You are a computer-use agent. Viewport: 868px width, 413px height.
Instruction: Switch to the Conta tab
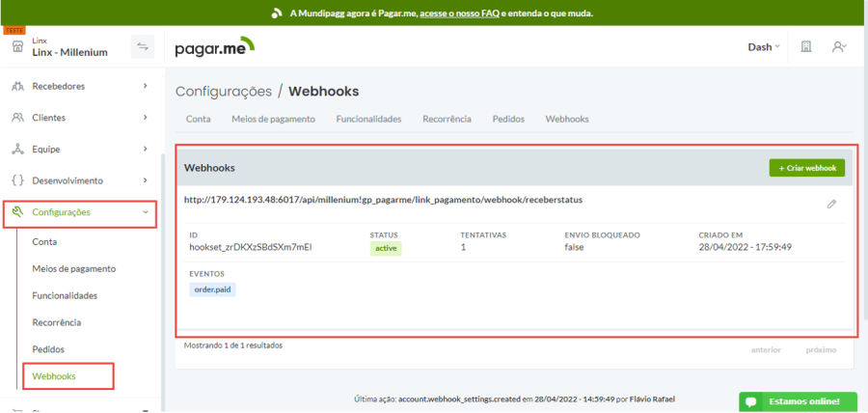click(x=198, y=119)
